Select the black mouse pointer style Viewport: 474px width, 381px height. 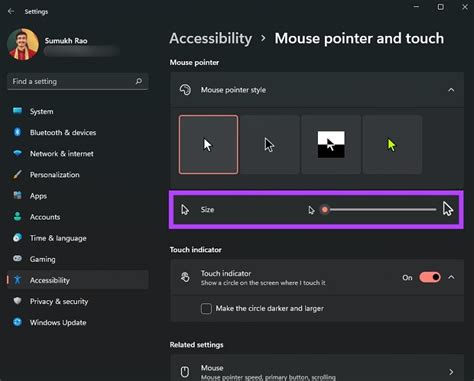pos(270,145)
